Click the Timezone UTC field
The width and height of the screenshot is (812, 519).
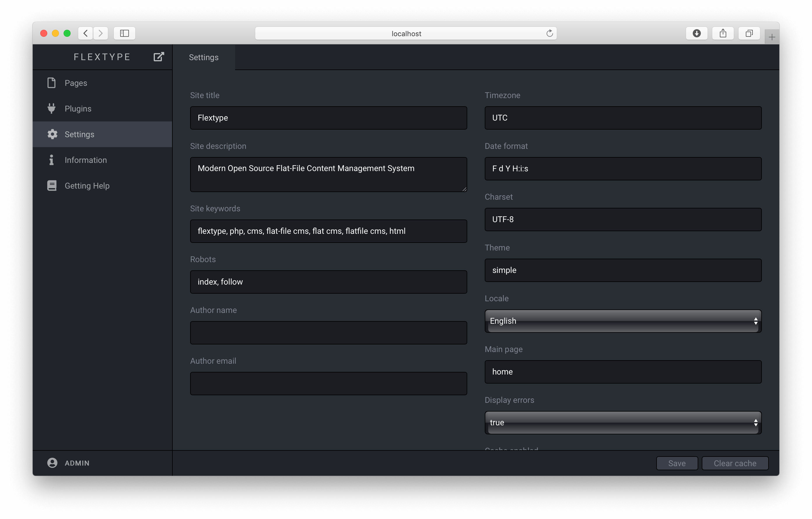click(623, 118)
